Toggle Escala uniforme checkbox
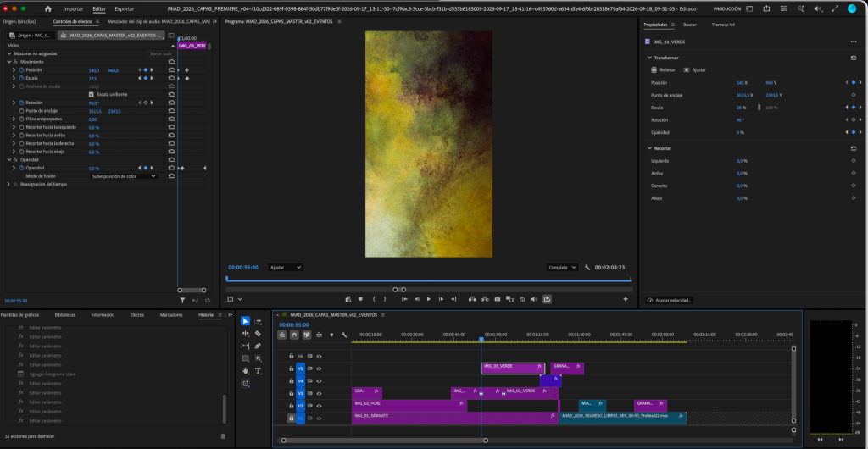Viewport: 868px width, 449px height. tap(92, 95)
